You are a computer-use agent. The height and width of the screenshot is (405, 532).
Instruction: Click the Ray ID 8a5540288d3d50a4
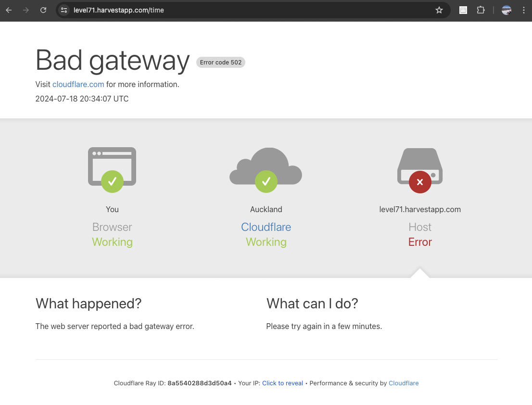[200, 383]
